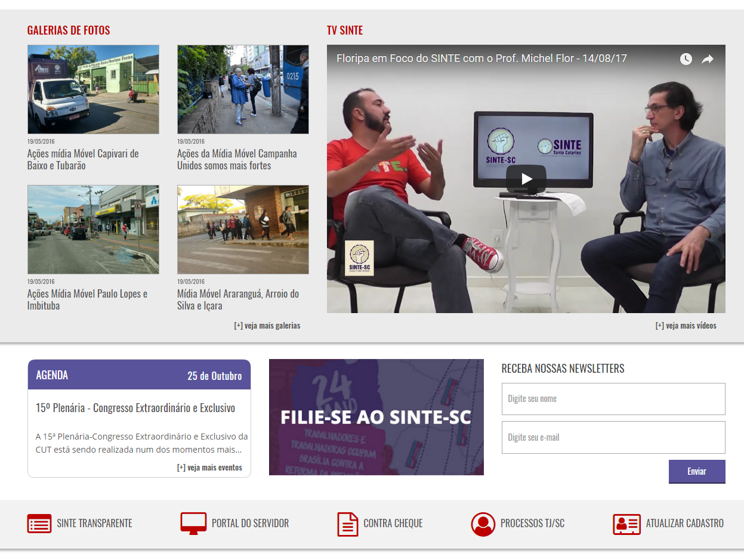The image size is (744, 560).
Task: Open Capivari de Baixo e Tubarão thumbnail
Action: tap(93, 89)
